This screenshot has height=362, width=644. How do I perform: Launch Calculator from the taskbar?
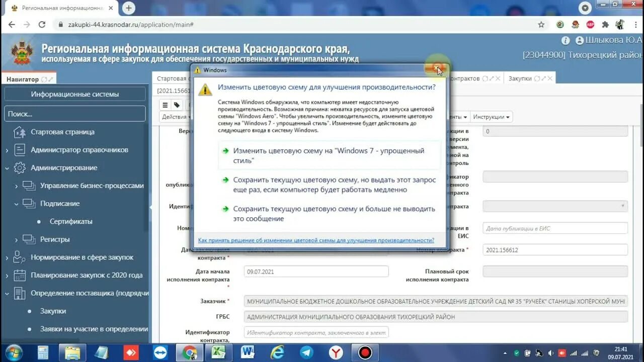point(43,352)
